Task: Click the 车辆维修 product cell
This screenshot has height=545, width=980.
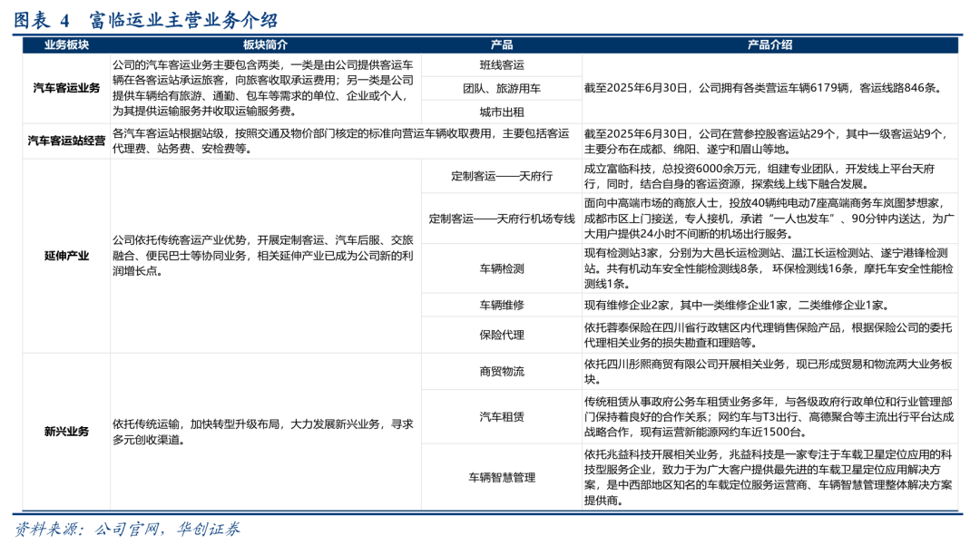Action: click(501, 306)
